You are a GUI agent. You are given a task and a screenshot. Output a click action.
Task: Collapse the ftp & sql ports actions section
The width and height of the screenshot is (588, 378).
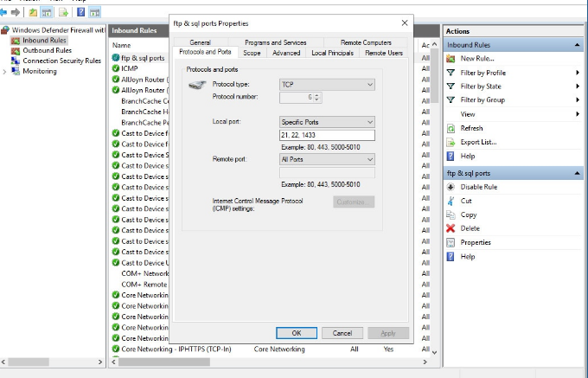577,173
